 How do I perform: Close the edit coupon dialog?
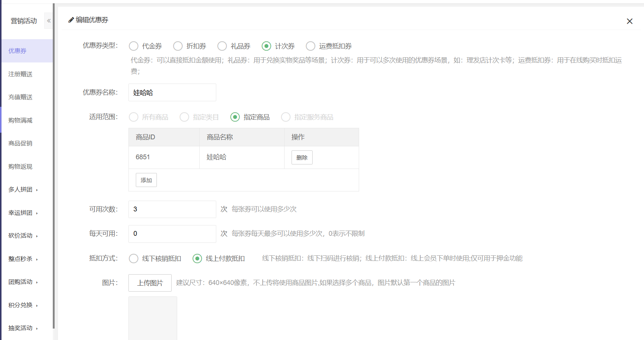pos(630,21)
